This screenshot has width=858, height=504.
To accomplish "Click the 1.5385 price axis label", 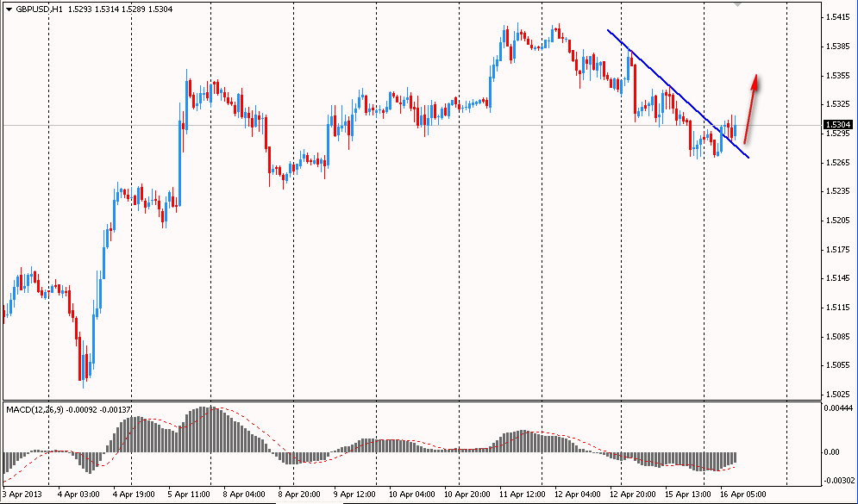I will point(839,47).
